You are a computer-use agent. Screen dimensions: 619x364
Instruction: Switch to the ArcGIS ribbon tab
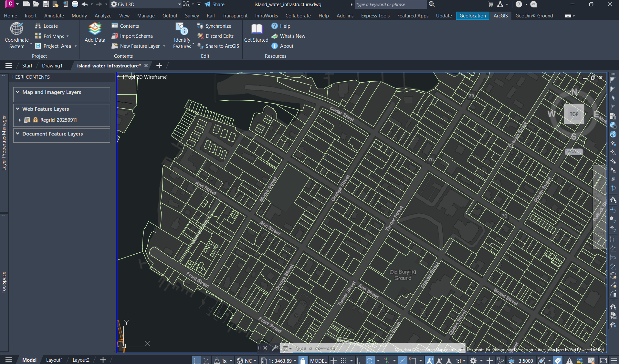point(500,16)
